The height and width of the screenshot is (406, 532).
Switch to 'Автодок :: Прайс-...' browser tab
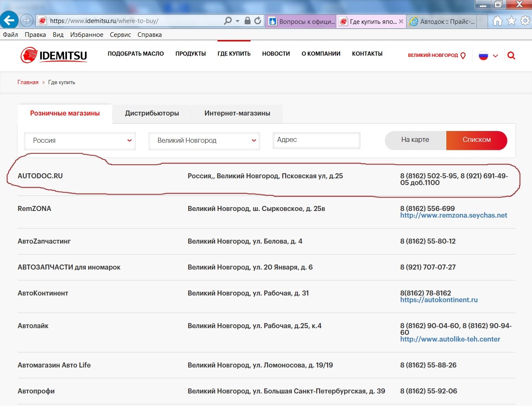442,21
